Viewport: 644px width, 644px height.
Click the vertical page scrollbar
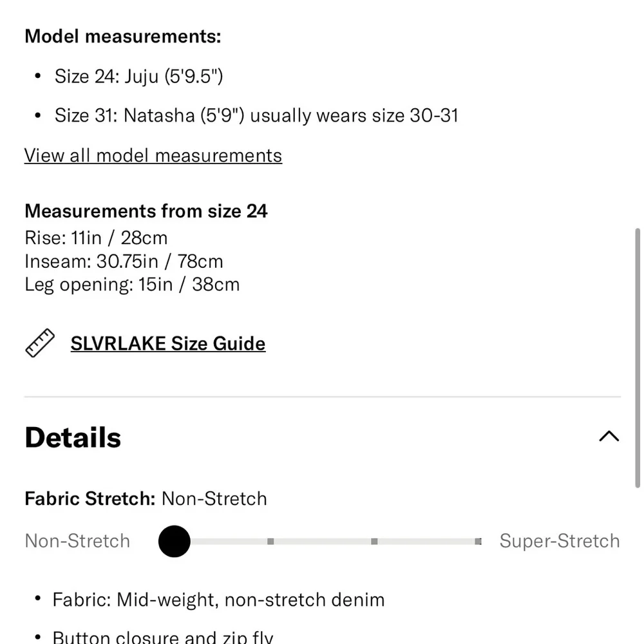point(638,358)
